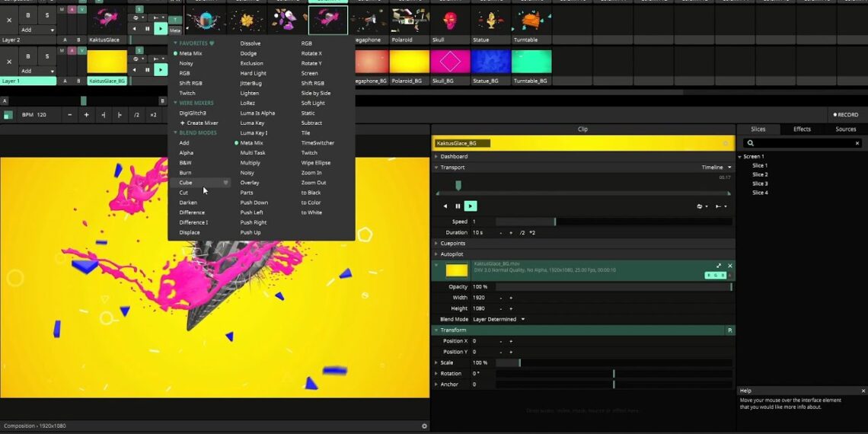This screenshot has height=434, width=868.
Task: Toggle the Bypass (B) button on Layer 1
Action: point(28,56)
